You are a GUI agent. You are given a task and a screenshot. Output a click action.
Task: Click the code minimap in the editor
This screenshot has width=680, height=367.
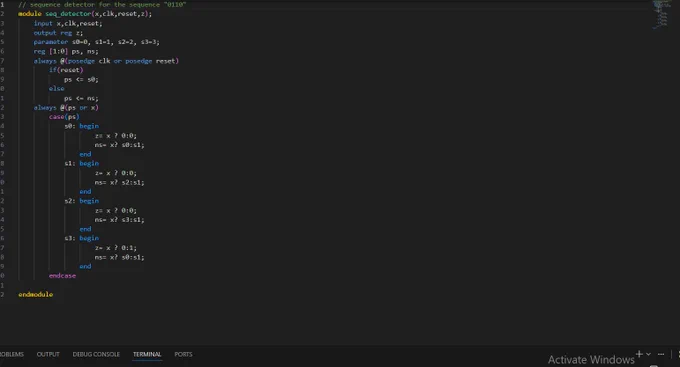click(661, 15)
